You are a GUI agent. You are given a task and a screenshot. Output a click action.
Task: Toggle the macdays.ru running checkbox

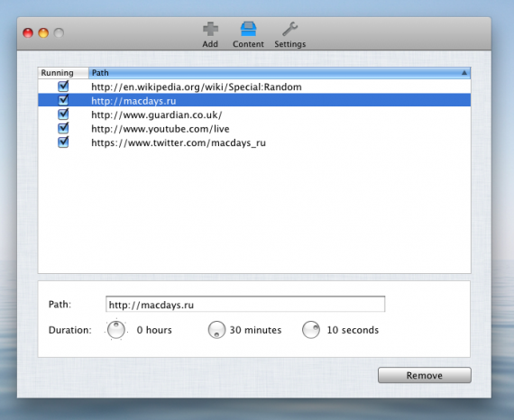pyautogui.click(x=63, y=100)
